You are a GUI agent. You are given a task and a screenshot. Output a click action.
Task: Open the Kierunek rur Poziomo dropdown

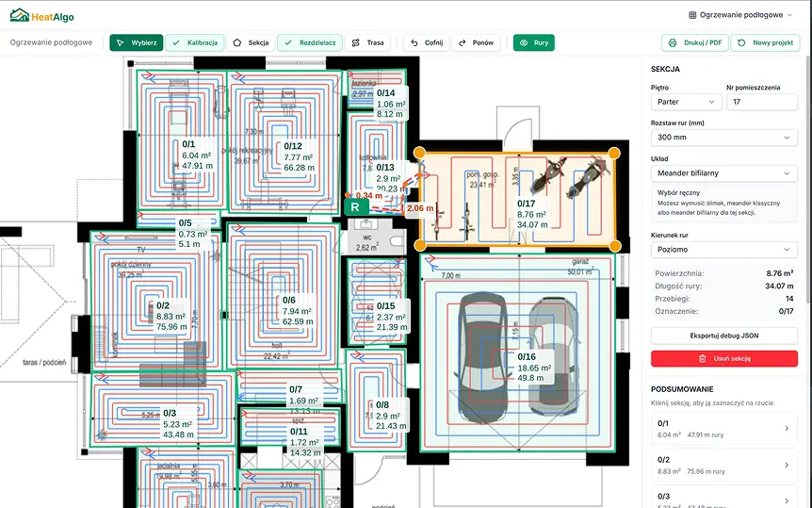click(x=723, y=250)
